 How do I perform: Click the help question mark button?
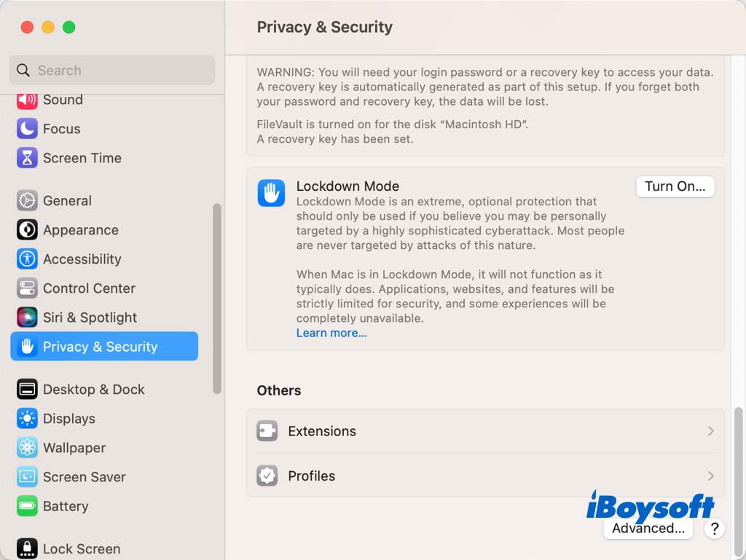click(x=715, y=529)
